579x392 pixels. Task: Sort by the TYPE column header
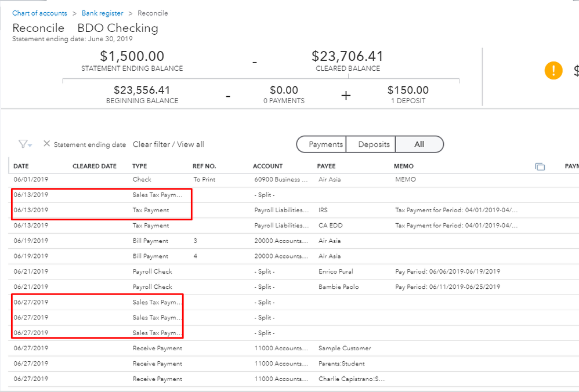click(139, 166)
